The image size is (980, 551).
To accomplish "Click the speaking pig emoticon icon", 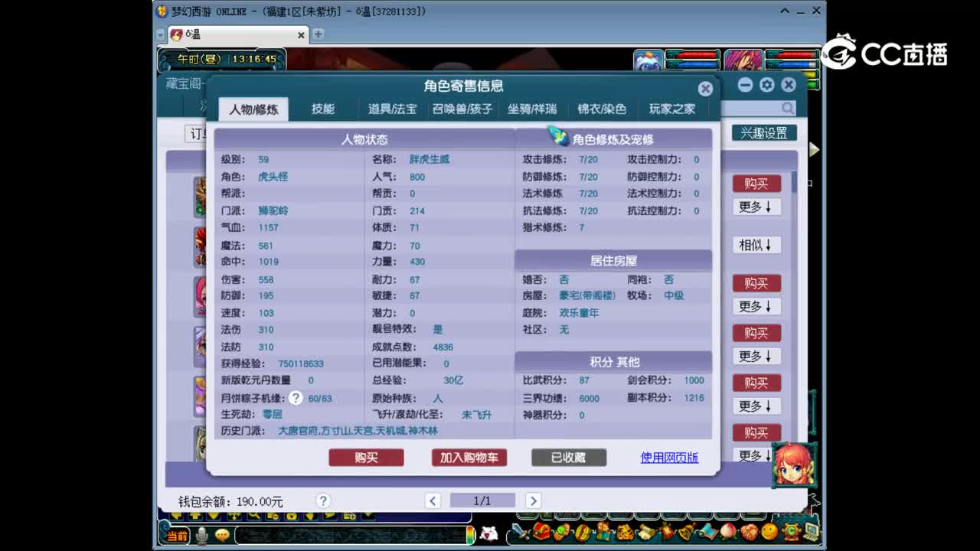I will [488, 533].
